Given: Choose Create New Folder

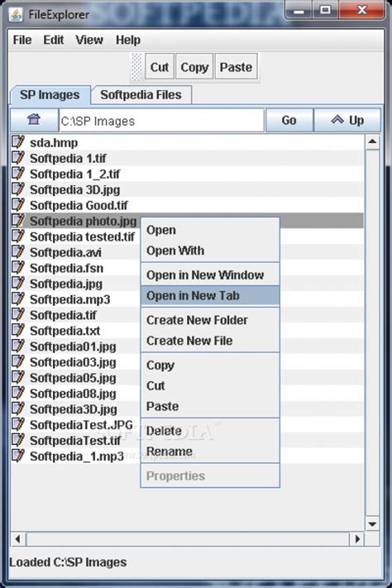Looking at the screenshot, I should tap(210, 320).
